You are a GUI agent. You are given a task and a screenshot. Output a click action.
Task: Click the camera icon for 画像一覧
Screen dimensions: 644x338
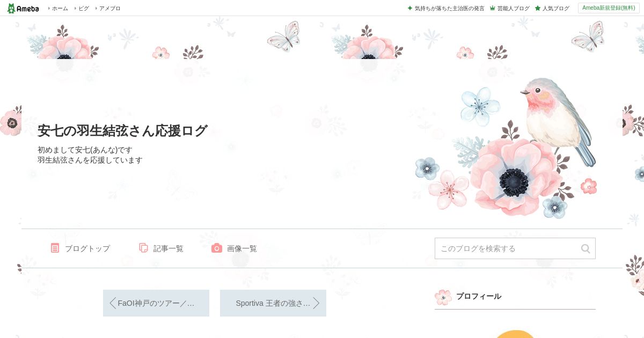[x=217, y=248]
